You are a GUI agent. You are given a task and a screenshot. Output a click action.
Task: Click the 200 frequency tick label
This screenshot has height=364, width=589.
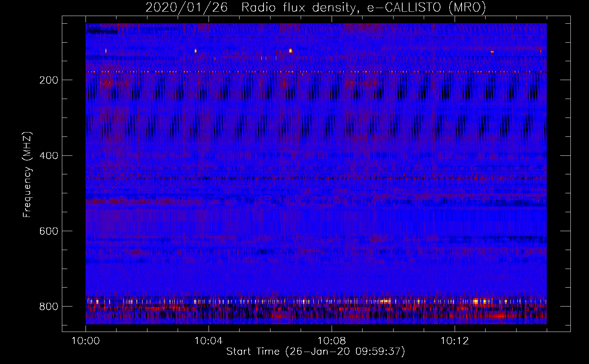(49, 80)
